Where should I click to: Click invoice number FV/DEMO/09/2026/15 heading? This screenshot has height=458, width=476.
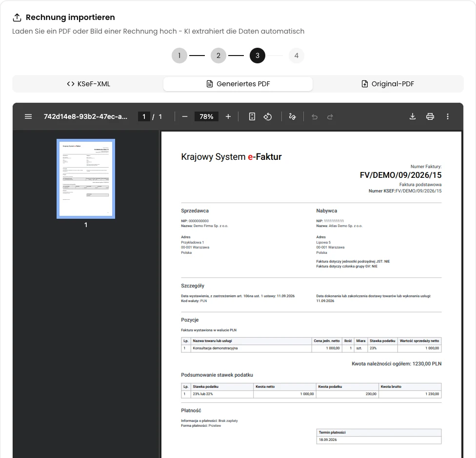(400, 175)
